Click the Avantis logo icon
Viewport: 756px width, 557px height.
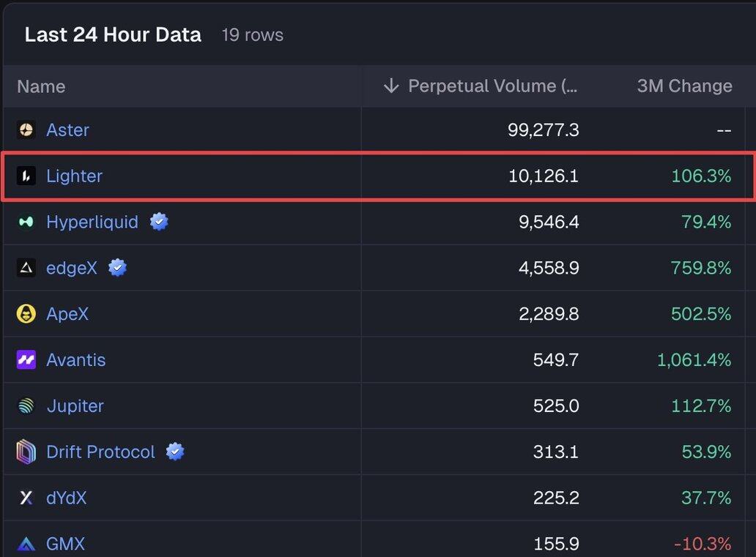click(26, 360)
